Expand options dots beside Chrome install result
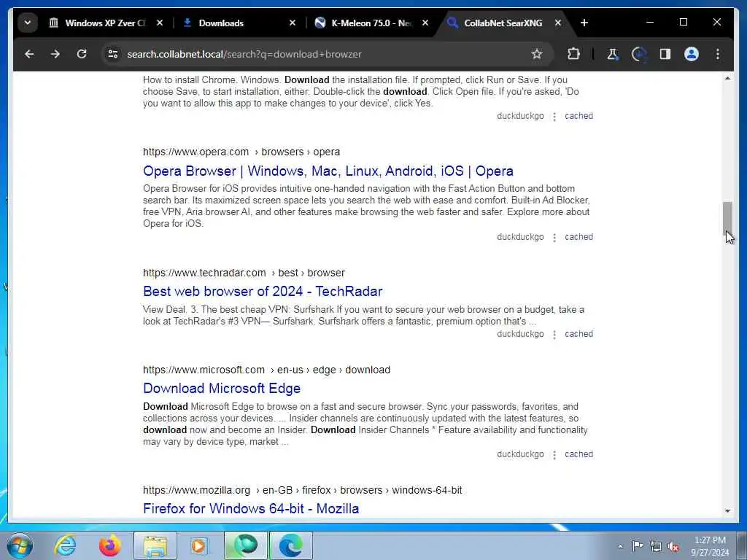 tap(554, 117)
